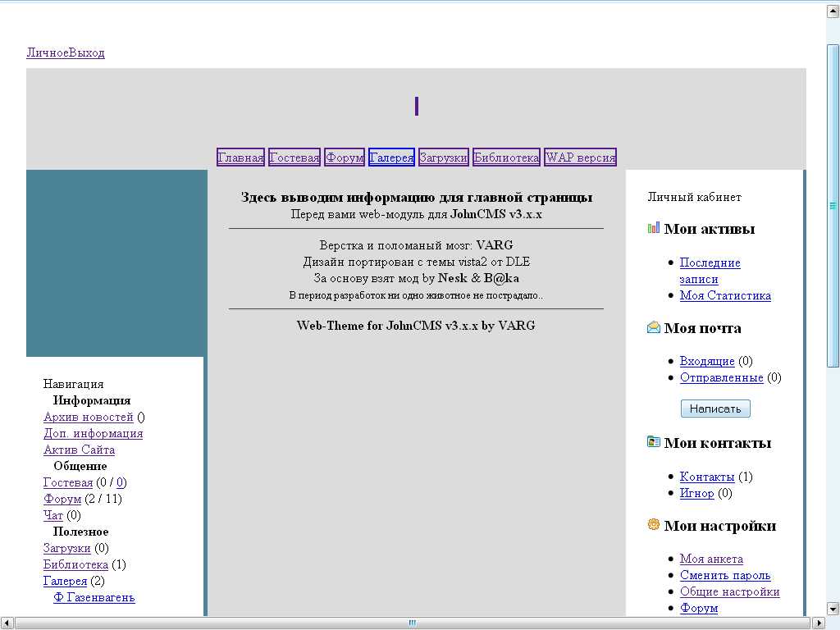
Task: Click the horizontal scrollbar left arrow
Action: tap(7, 623)
